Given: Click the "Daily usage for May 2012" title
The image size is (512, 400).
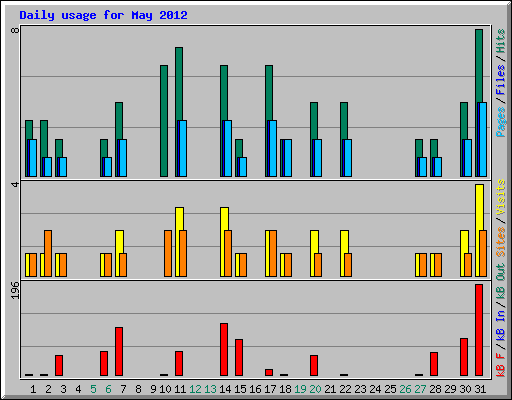Looking at the screenshot, I should coord(103,15).
